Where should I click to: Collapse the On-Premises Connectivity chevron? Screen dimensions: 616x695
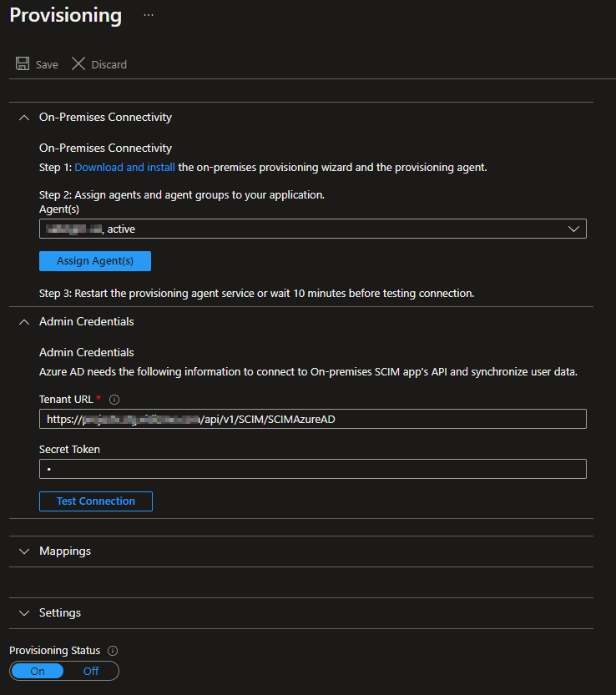tap(23, 118)
